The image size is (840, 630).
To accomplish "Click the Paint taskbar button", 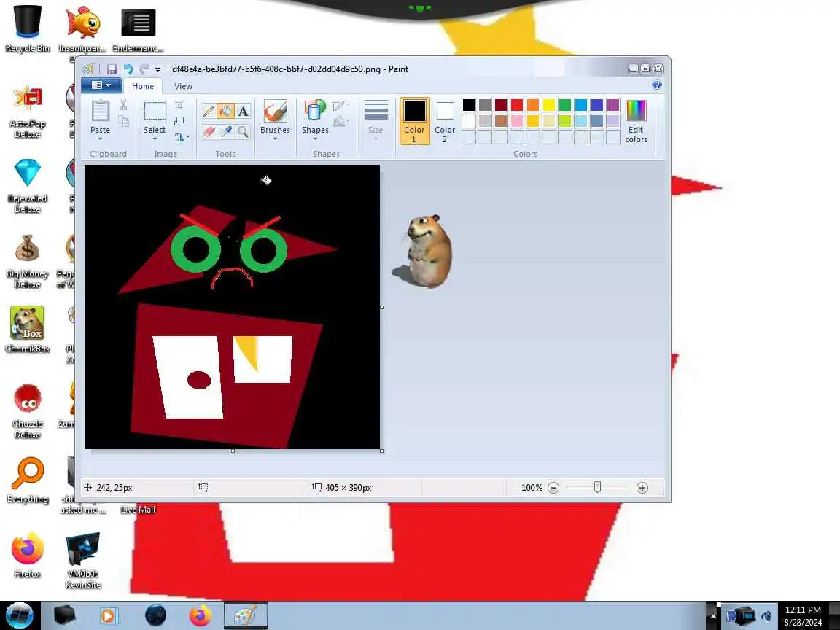I will [x=245, y=615].
